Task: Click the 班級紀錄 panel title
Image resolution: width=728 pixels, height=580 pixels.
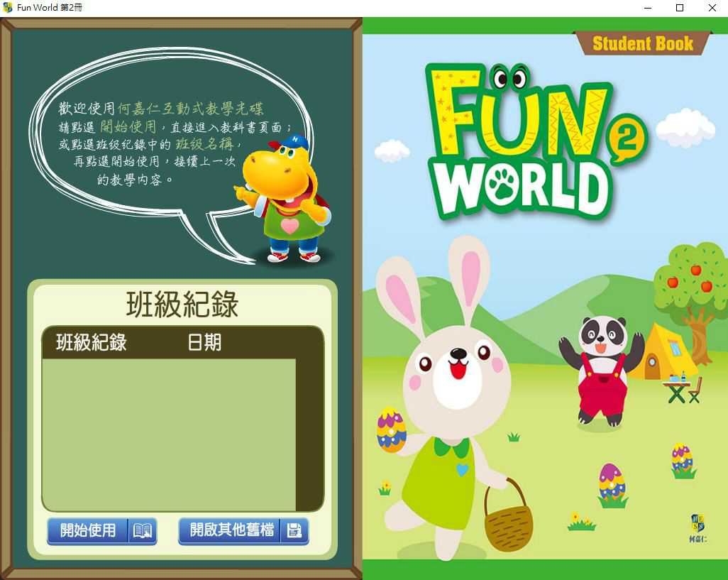Action: [182, 304]
